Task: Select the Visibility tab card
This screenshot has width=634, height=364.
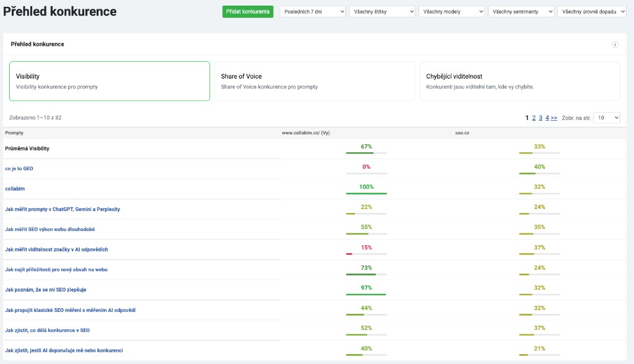Action: (x=110, y=81)
